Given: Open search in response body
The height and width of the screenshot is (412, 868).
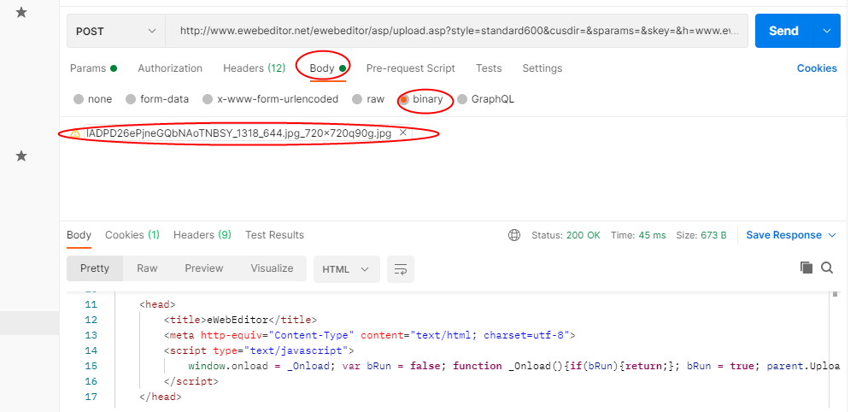Looking at the screenshot, I should [827, 268].
